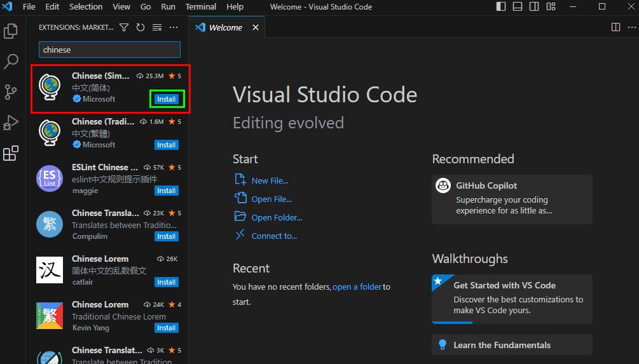Refresh the extensions list
The height and width of the screenshot is (364, 639).
141,27
